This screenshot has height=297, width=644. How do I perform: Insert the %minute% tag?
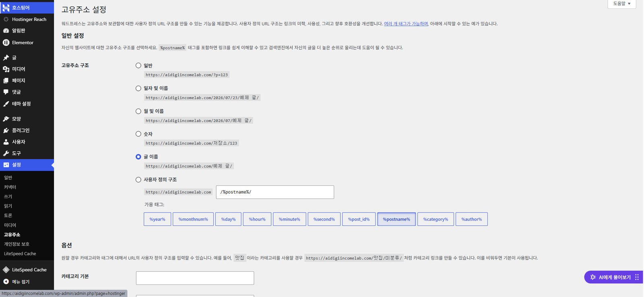coord(289,219)
